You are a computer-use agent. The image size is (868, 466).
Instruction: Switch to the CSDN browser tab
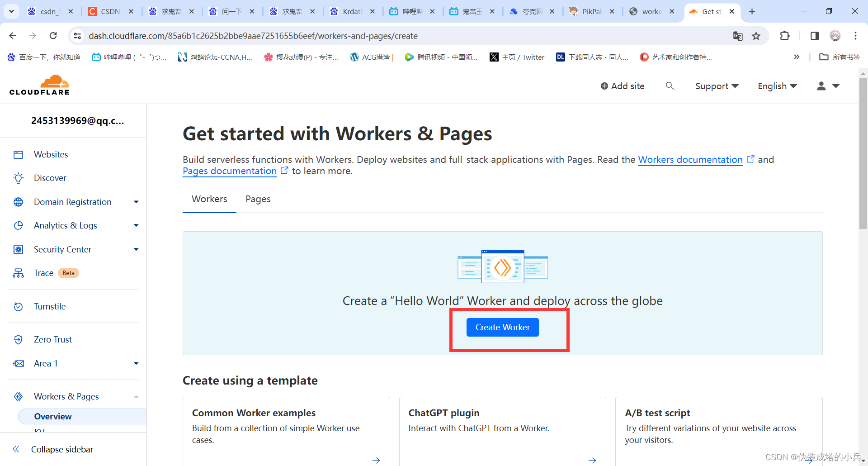(x=110, y=11)
